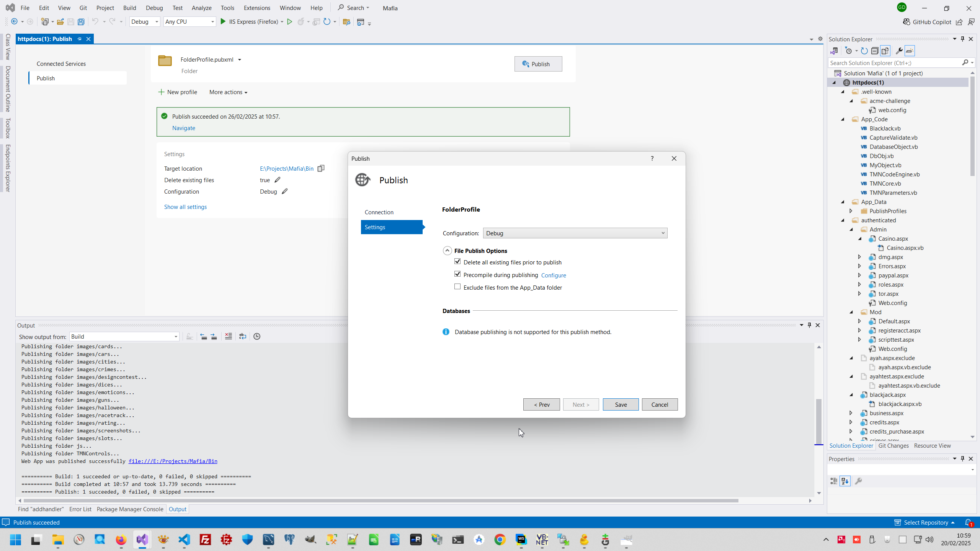This screenshot has width=980, height=551.
Task: Collapse the File Publish Options section
Action: tap(447, 251)
